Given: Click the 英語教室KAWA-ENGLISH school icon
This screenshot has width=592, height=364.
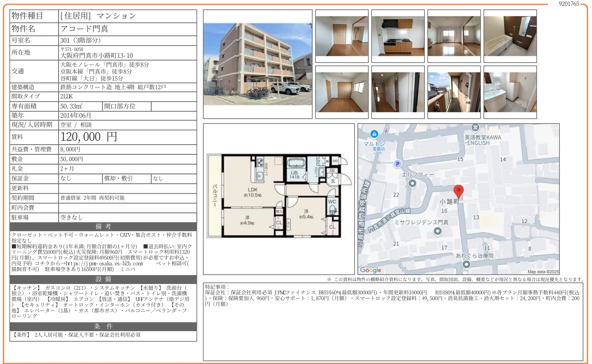Looking at the screenshot, I should pos(475,127).
